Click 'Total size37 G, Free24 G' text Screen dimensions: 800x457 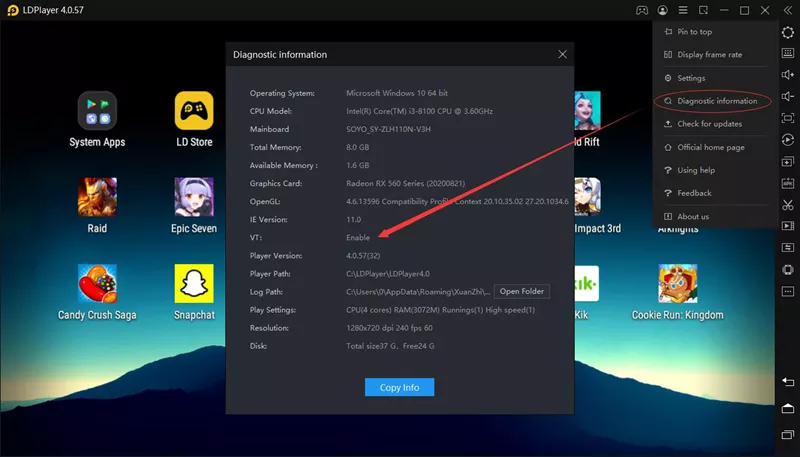pyautogui.click(x=390, y=346)
